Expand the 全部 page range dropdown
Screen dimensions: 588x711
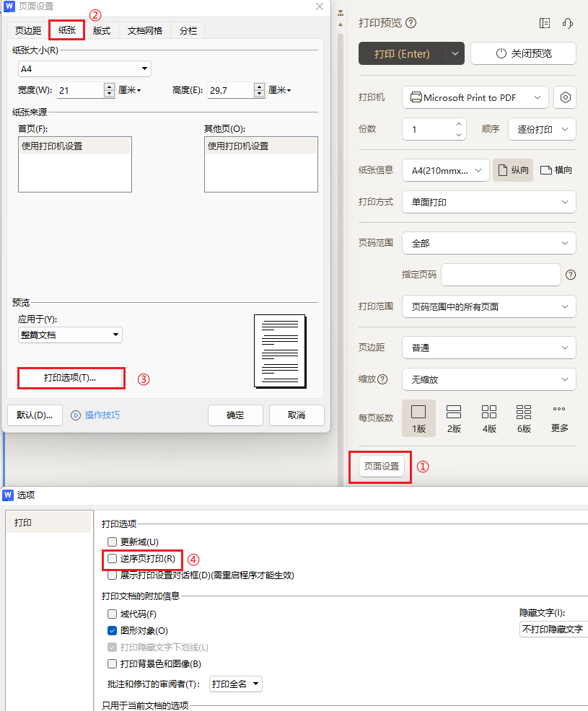pyautogui.click(x=489, y=243)
